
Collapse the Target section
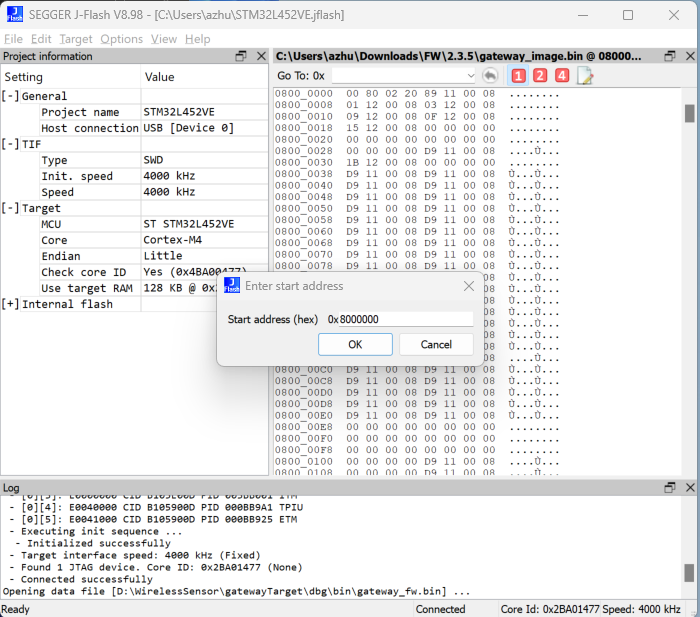click(x=10, y=208)
